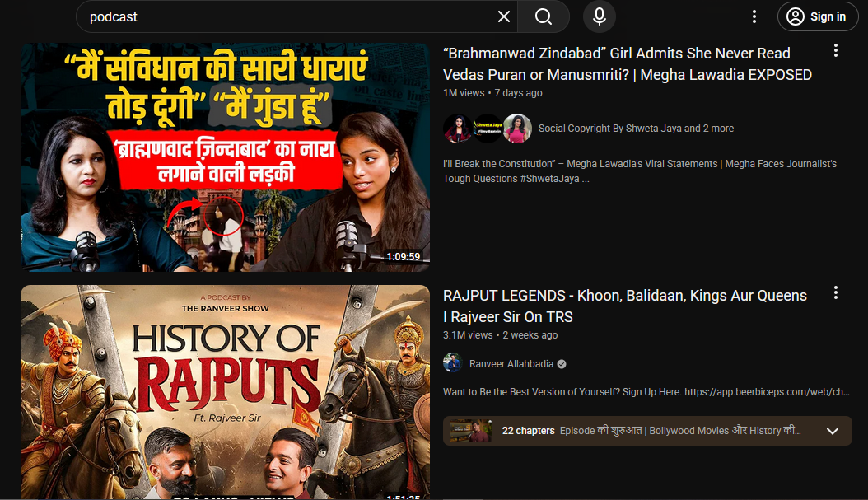This screenshot has height=500, width=868.
Task: Open the "Brahmanwad Zindabad" video title
Action: click(x=627, y=63)
